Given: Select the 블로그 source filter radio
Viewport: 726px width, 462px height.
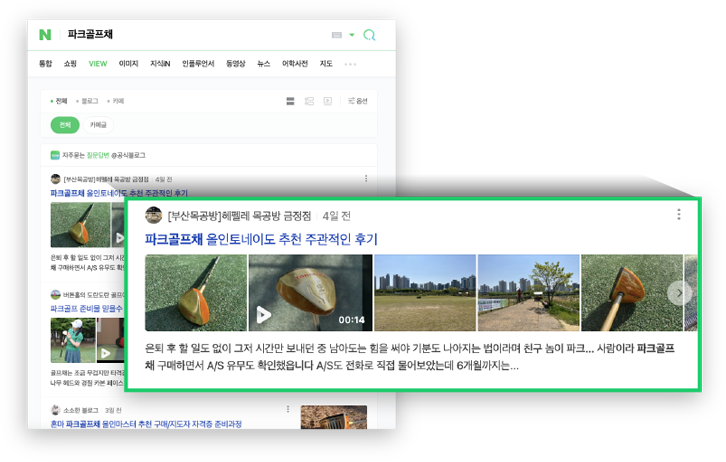Looking at the screenshot, I should point(87,101).
